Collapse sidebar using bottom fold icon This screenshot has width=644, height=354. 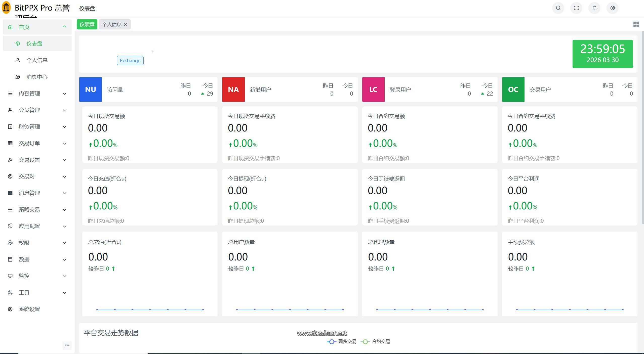coord(67,345)
